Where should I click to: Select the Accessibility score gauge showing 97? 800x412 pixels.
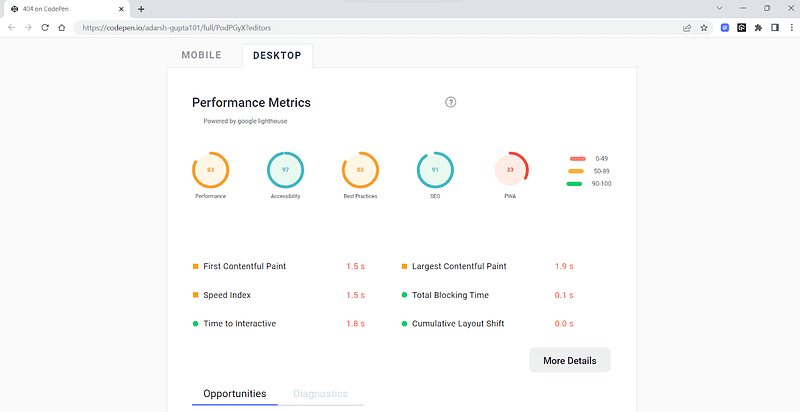[285, 170]
